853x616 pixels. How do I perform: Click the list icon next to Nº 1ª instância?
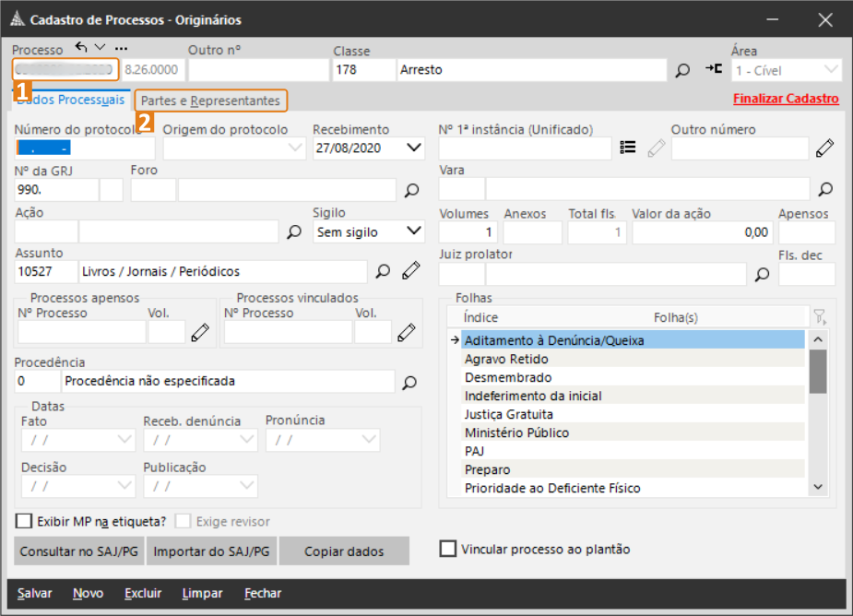628,147
